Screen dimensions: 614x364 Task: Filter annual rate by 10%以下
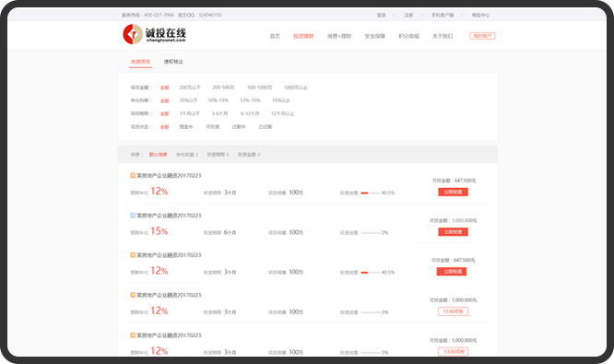click(x=188, y=100)
